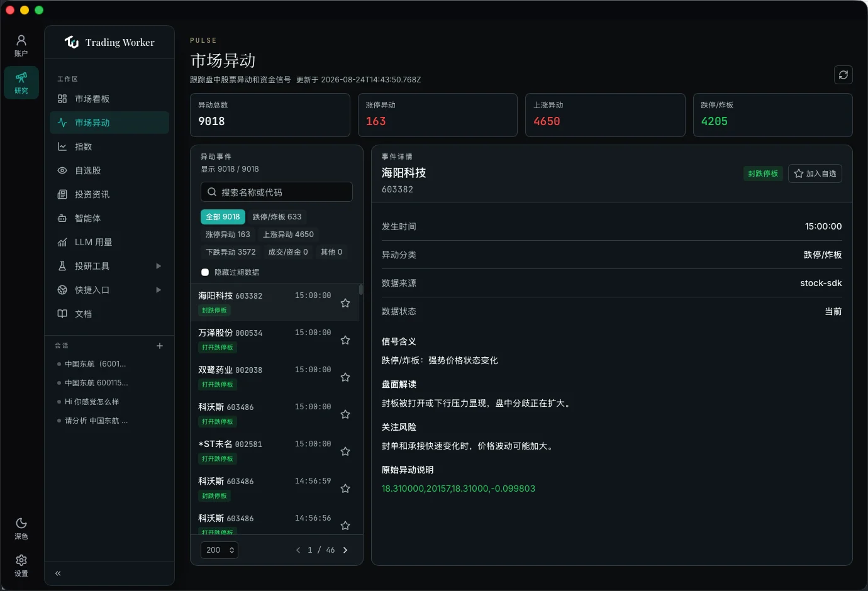Go to the next page of events
Screen dimensions: 868x591
[x=345, y=550]
